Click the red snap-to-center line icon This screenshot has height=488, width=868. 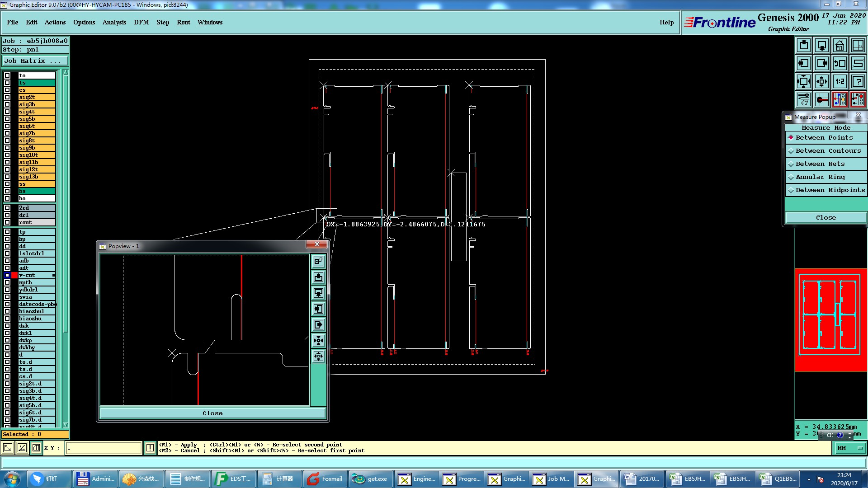(822, 99)
